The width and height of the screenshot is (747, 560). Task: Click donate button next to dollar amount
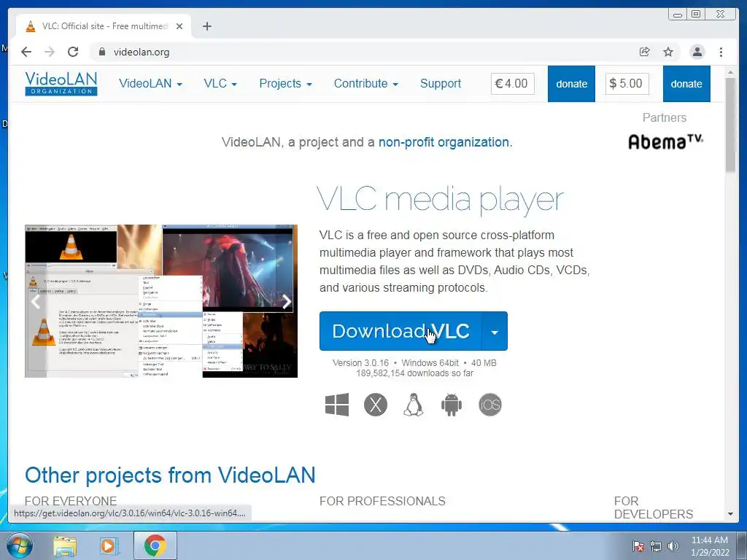point(686,84)
